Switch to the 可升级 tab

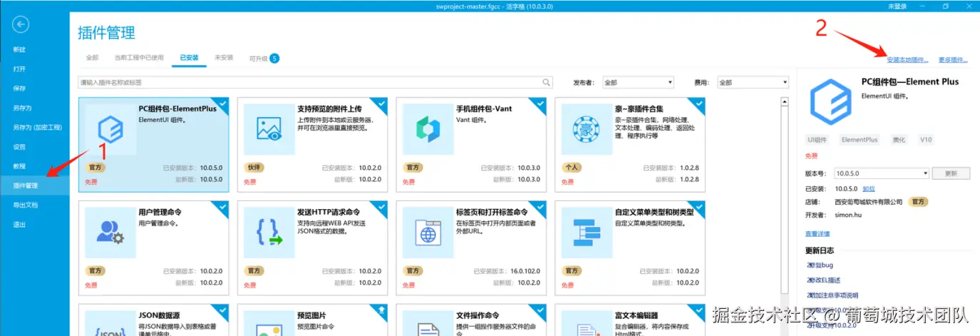coord(258,58)
